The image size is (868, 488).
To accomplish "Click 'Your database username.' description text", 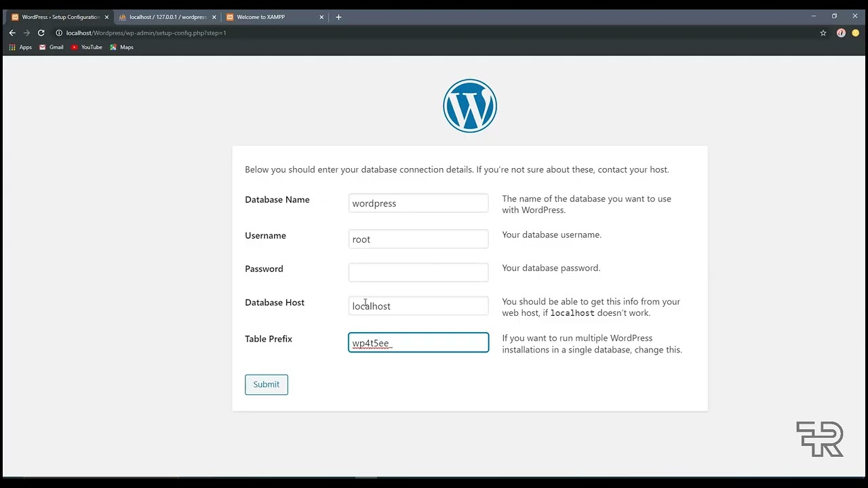I will point(551,235).
